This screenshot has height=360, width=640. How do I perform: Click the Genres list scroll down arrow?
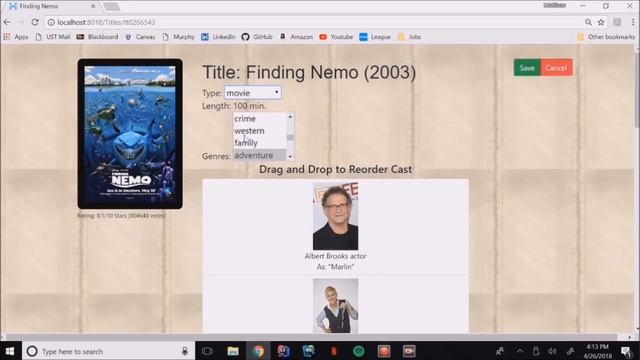tap(290, 156)
